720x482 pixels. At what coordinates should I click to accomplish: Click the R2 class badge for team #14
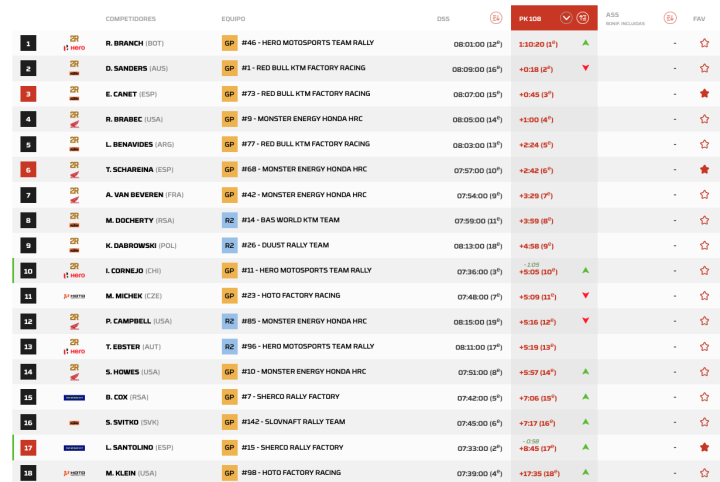coord(229,220)
